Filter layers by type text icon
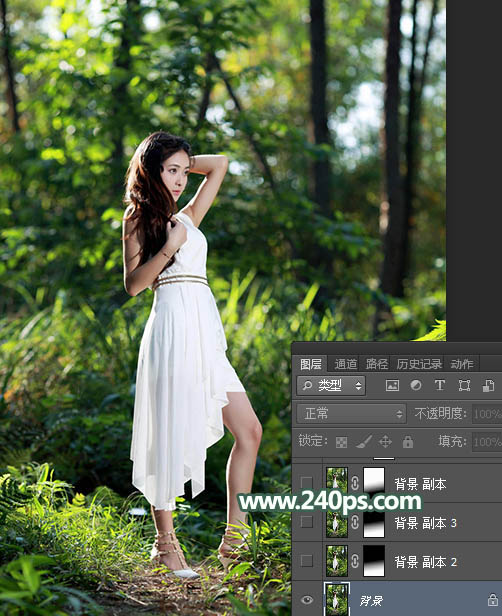Viewport: 502px width, 616px height. coord(440,385)
